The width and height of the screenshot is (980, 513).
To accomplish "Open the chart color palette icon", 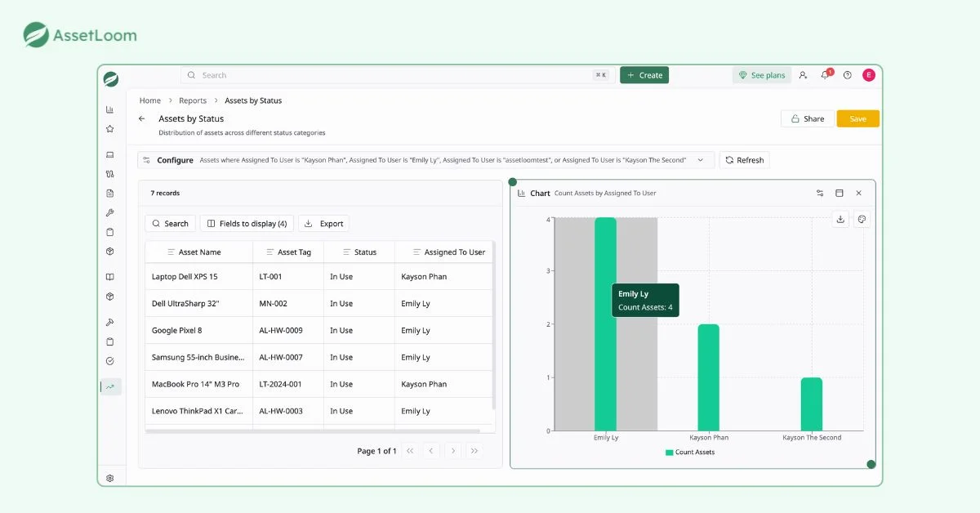I will click(x=862, y=219).
